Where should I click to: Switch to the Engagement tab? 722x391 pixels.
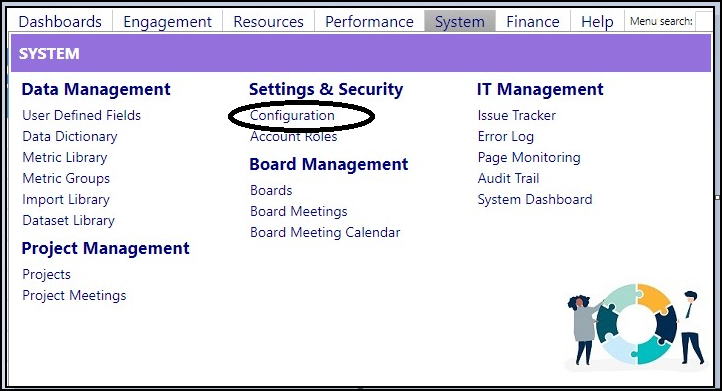168,22
